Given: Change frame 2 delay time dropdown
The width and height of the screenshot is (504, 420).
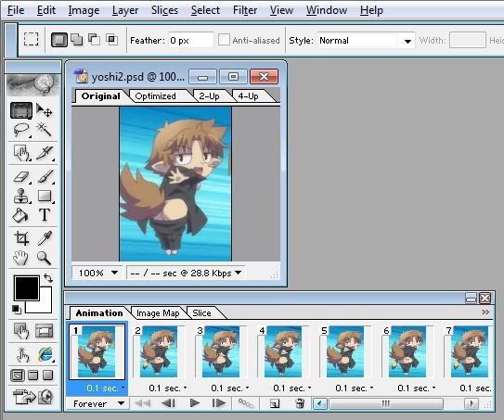Looking at the screenshot, I should click(167, 388).
